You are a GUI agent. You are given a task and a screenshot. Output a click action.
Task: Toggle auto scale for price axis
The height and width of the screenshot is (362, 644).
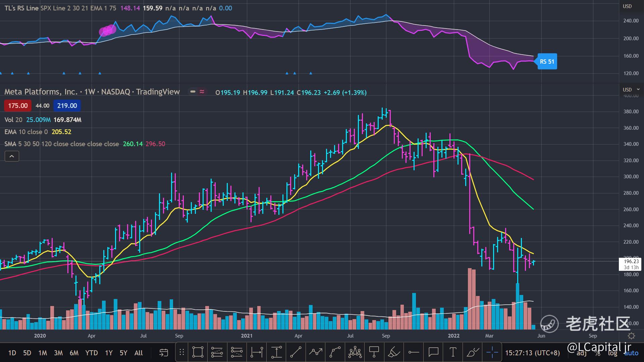click(631, 353)
